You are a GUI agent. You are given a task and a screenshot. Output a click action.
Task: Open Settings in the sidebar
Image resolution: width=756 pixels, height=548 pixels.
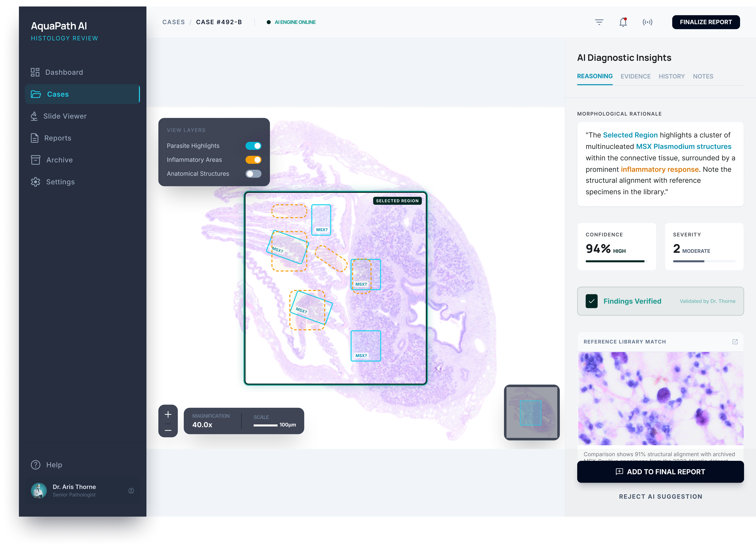[82, 182]
